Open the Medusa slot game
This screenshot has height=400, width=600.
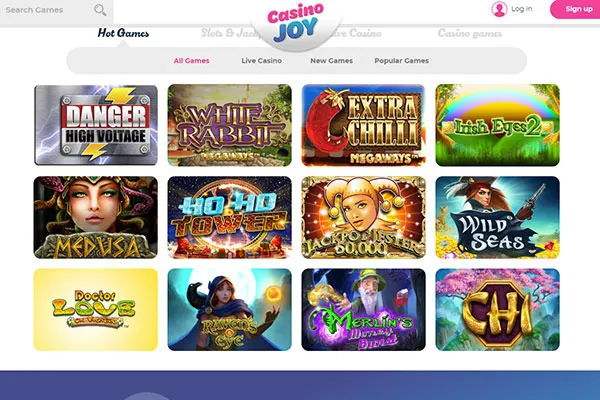(x=96, y=217)
